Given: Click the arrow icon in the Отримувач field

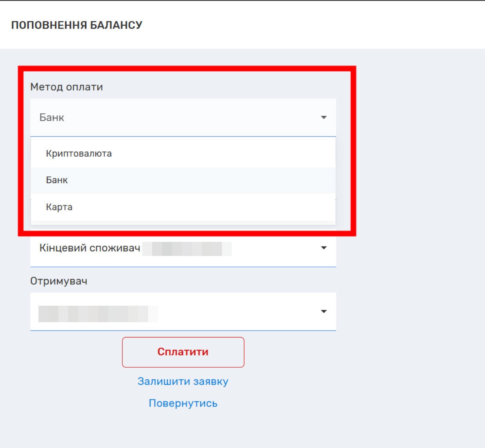Looking at the screenshot, I should (323, 312).
